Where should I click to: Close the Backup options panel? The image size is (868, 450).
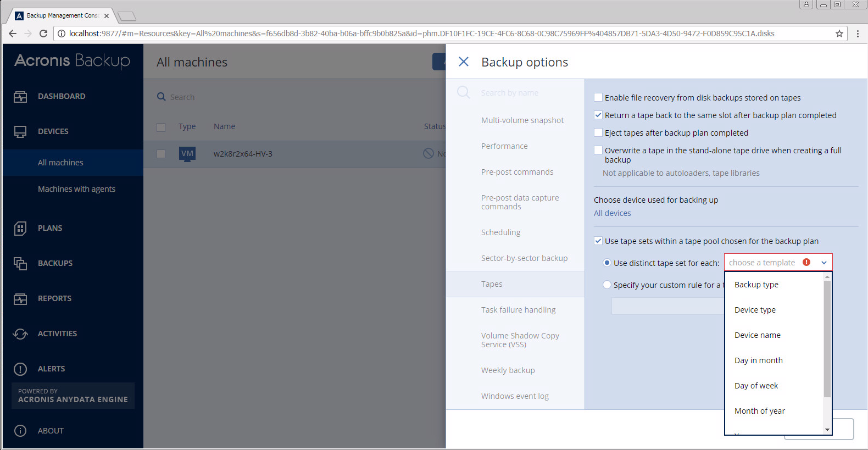tap(464, 62)
